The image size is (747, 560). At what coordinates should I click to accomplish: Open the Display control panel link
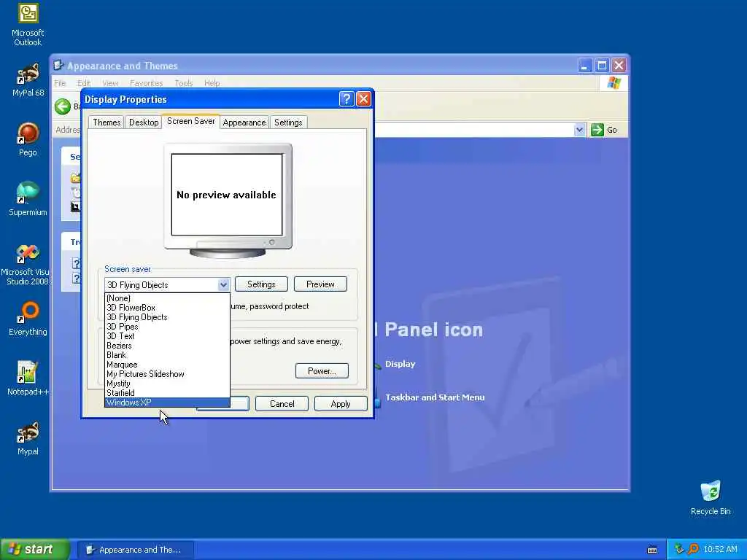400,364
